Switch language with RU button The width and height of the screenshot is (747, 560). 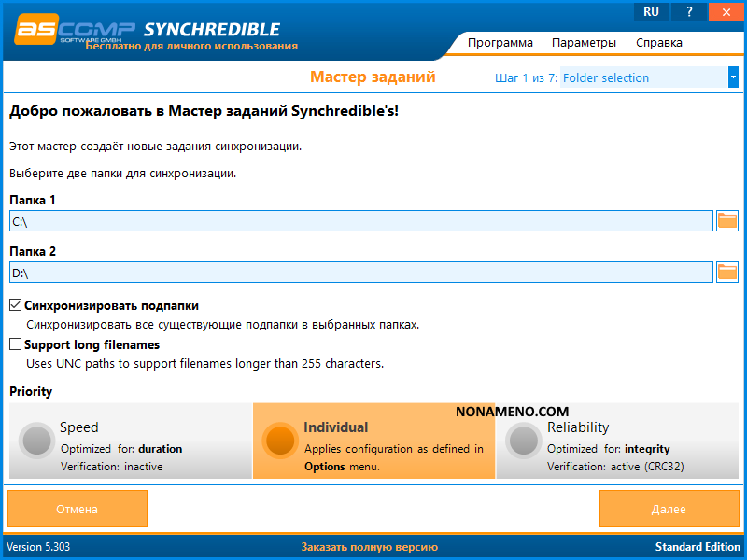click(x=651, y=12)
